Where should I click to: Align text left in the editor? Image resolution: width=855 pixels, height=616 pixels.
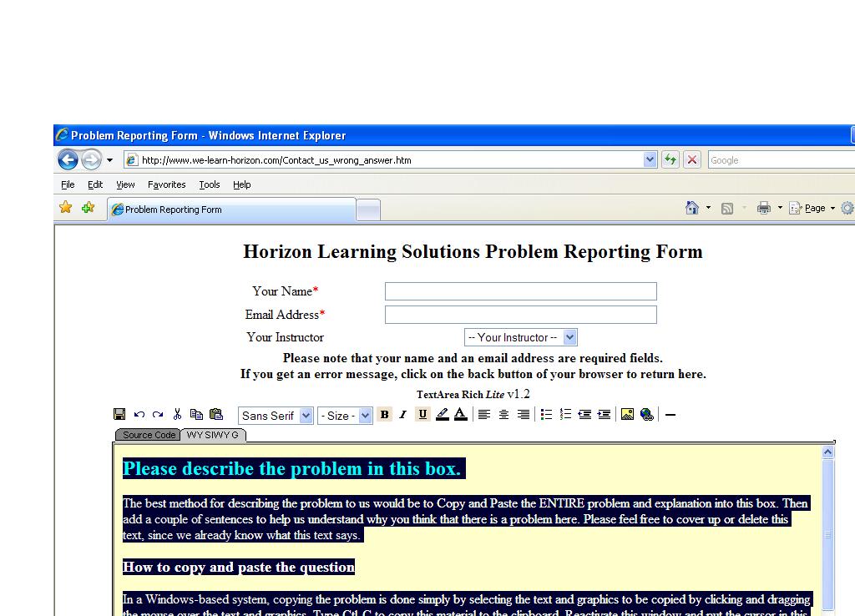(x=483, y=415)
